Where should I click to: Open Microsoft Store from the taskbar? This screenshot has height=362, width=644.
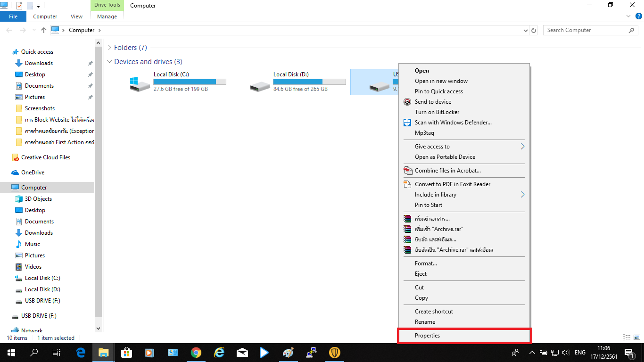point(126,353)
